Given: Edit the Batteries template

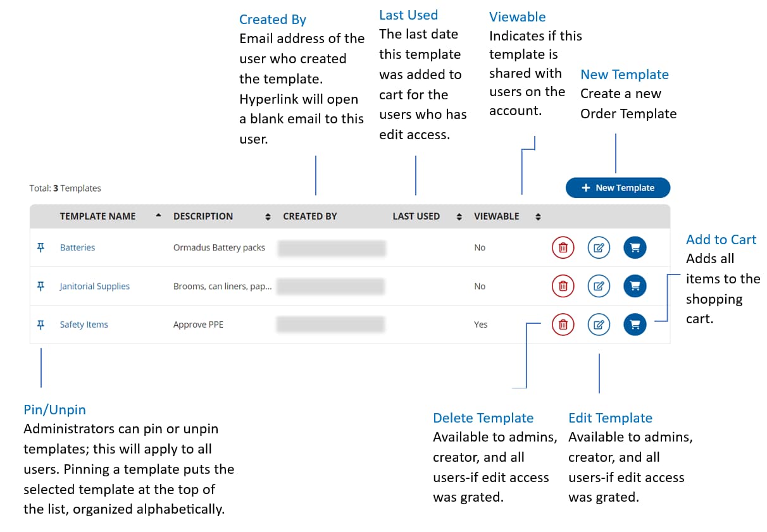Looking at the screenshot, I should coord(599,247).
